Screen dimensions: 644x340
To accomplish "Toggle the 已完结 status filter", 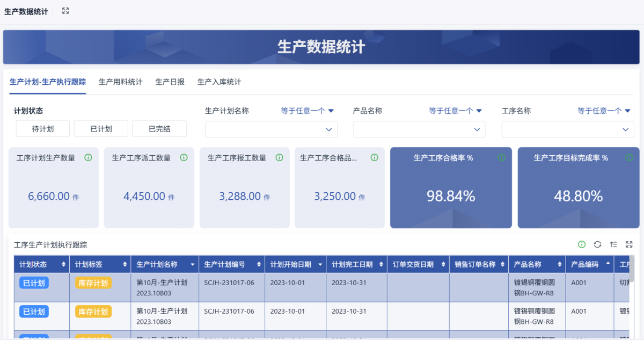I will (159, 129).
